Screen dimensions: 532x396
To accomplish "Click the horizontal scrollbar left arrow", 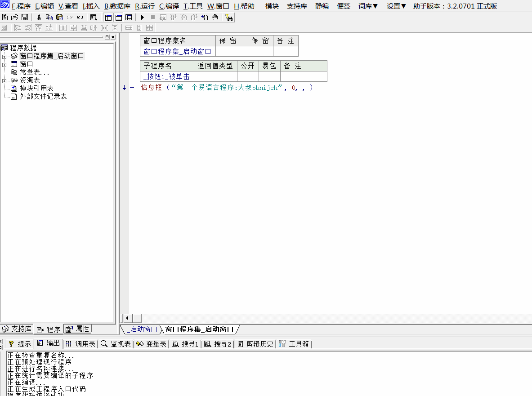I will click(127, 318).
